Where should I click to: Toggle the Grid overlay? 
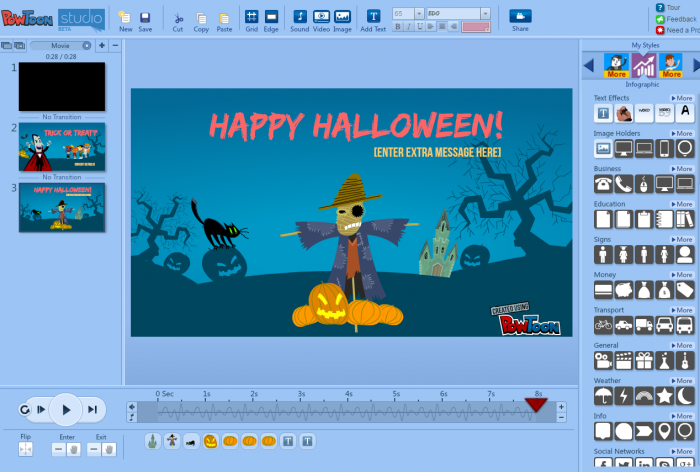coord(251,21)
